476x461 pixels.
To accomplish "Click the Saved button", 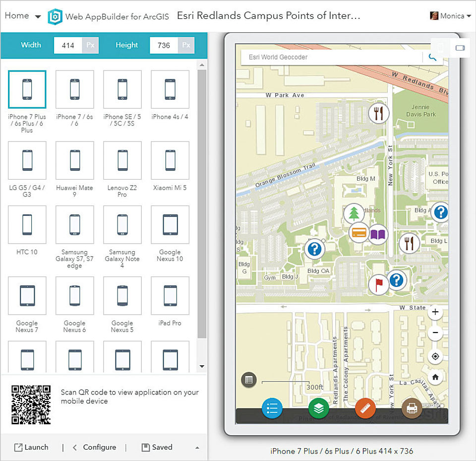I will point(157,447).
